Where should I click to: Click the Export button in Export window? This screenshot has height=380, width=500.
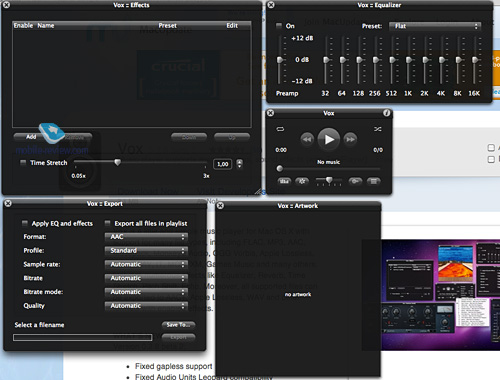click(x=178, y=337)
